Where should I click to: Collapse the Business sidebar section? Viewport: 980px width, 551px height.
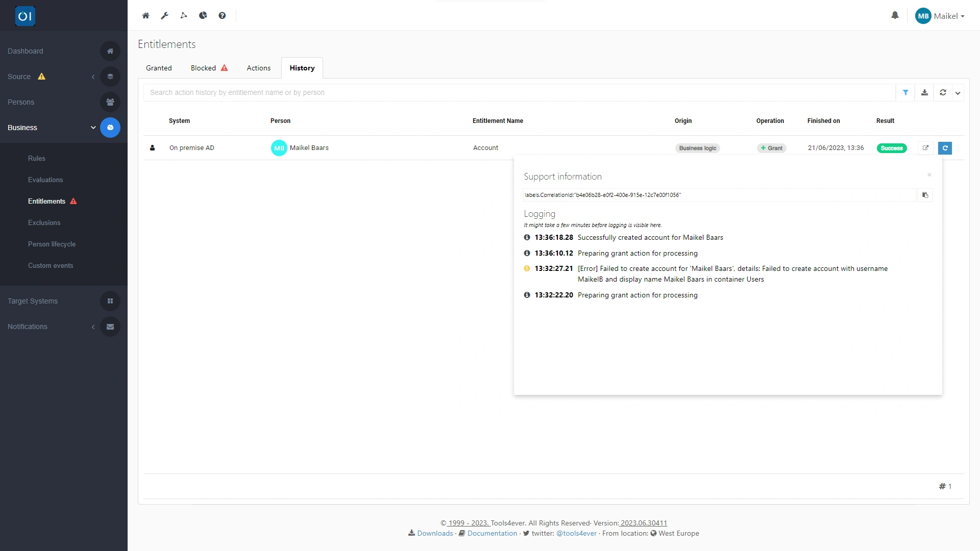point(93,128)
